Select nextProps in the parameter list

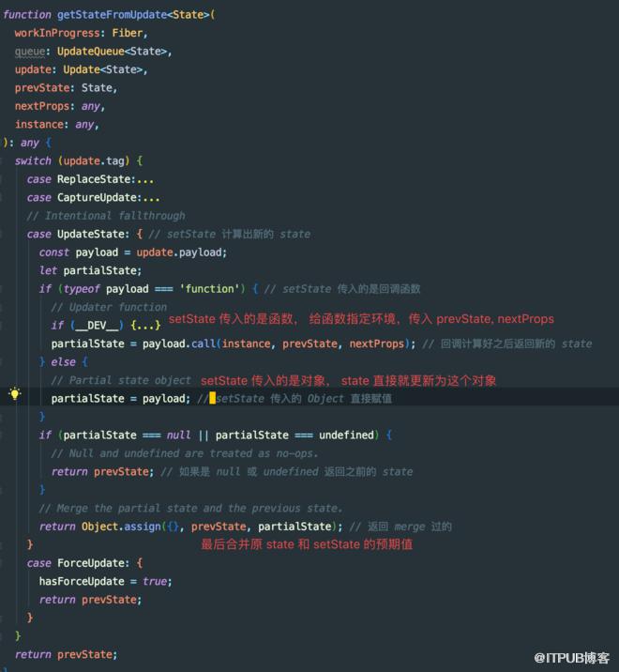(41, 106)
